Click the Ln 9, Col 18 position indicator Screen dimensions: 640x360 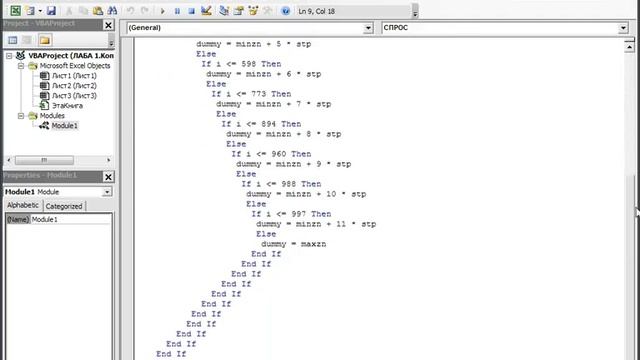pos(316,11)
